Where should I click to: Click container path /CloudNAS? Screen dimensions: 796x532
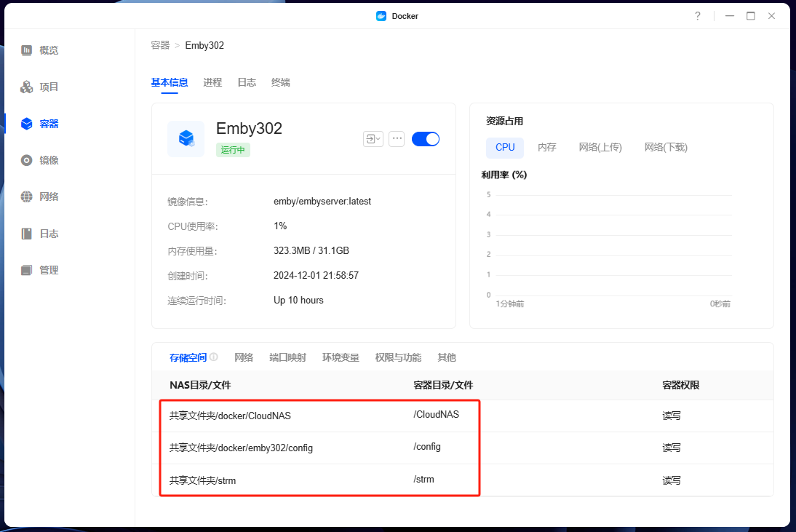coord(436,414)
